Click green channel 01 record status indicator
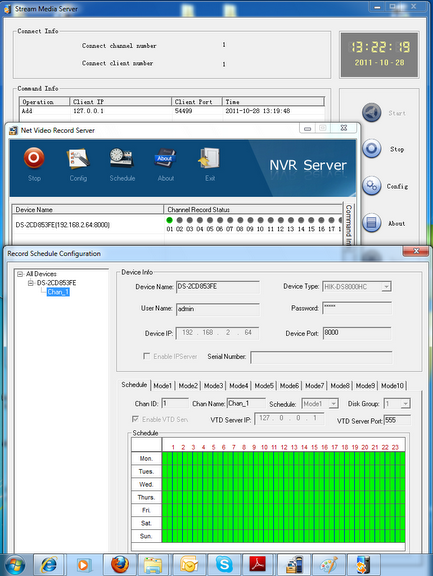 169,220
